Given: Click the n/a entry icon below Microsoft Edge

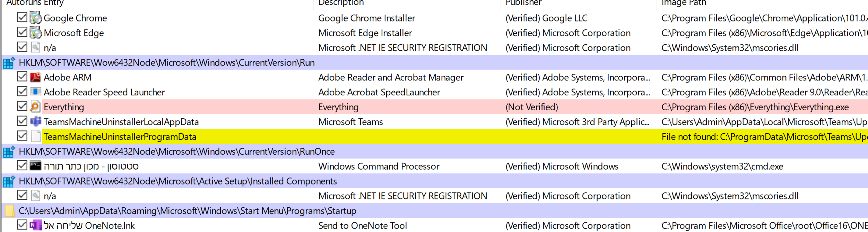Looking at the screenshot, I should [x=35, y=48].
